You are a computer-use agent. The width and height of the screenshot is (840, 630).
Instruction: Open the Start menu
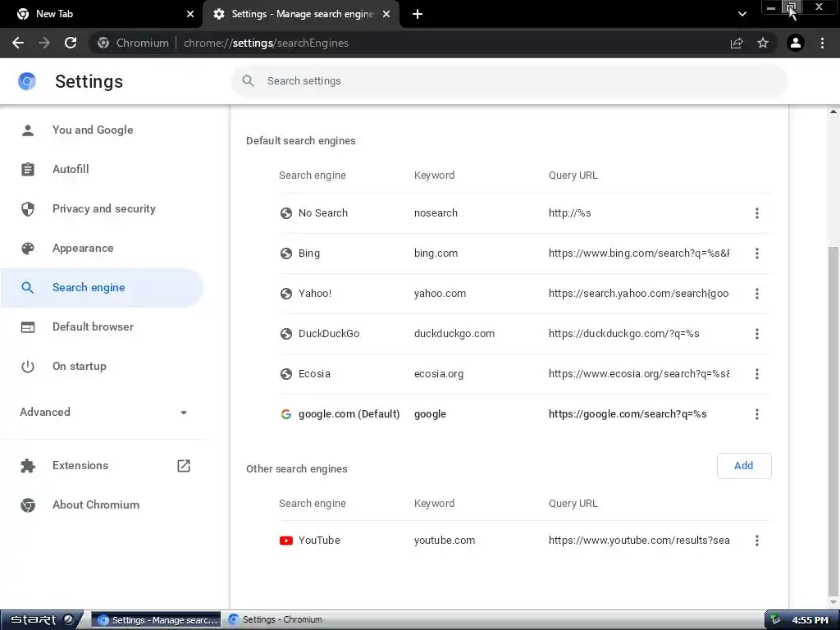(42, 620)
